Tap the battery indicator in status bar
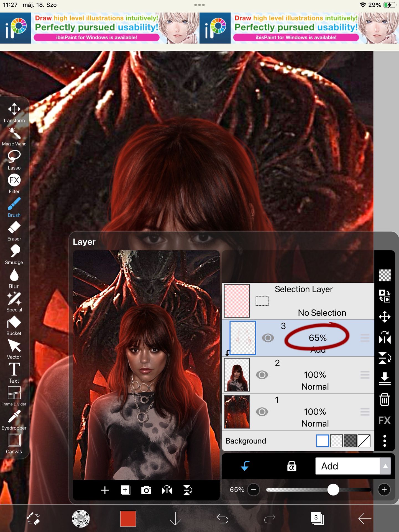399x532 pixels. [389, 5]
